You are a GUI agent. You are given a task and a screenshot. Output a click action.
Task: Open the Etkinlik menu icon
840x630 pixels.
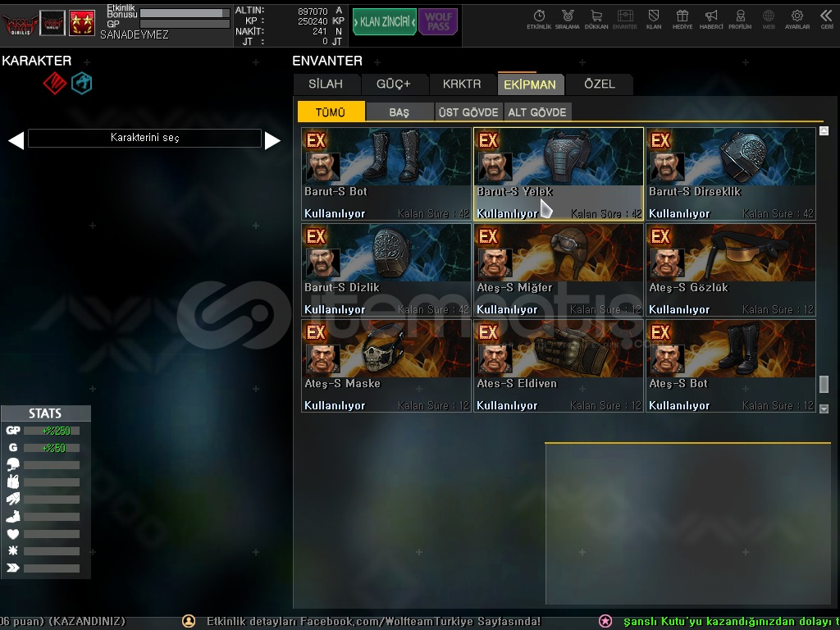point(539,20)
